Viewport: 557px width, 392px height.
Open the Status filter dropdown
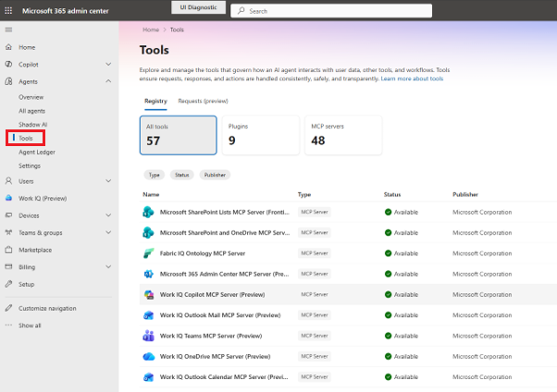[182, 175]
